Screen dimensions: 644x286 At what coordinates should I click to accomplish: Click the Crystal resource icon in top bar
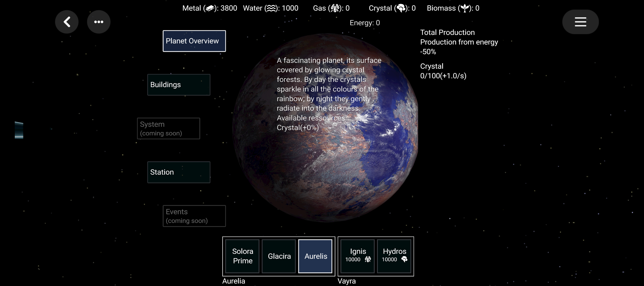pos(401,8)
